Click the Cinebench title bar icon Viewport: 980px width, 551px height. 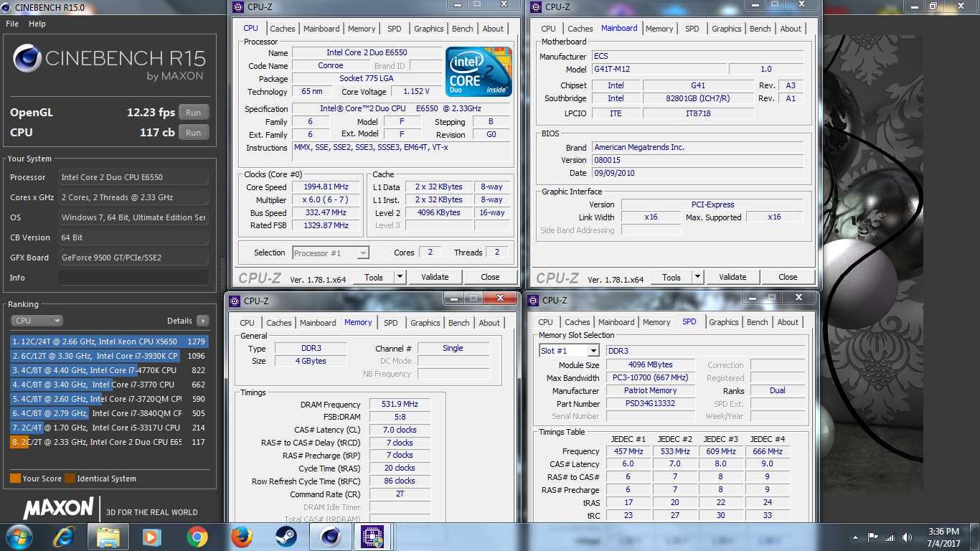click(x=7, y=6)
